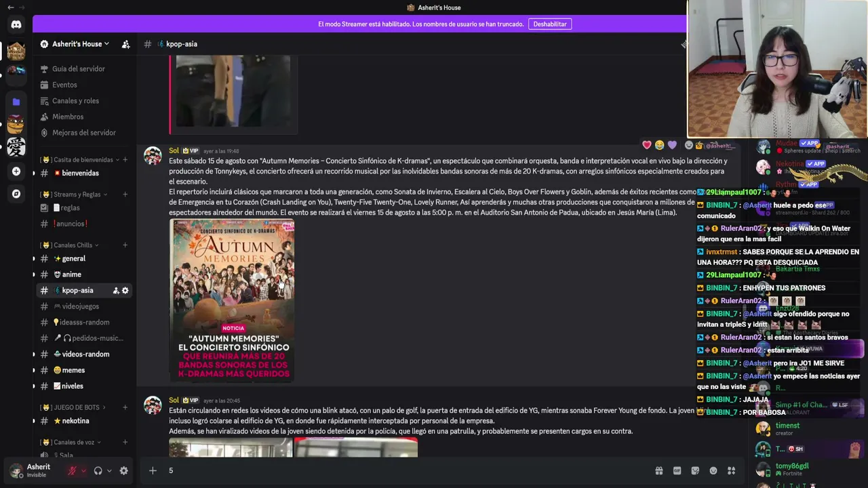Open the anuncios channel
Viewport: 868px width, 488px height.
coord(71,224)
